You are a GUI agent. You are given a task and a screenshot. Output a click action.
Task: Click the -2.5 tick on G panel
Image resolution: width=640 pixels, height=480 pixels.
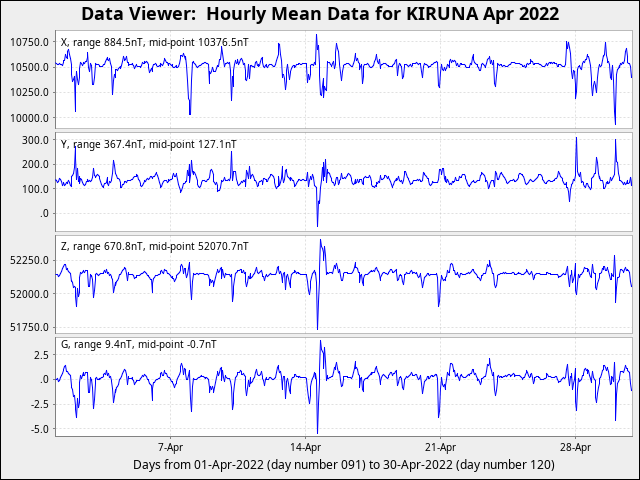(x=38, y=404)
